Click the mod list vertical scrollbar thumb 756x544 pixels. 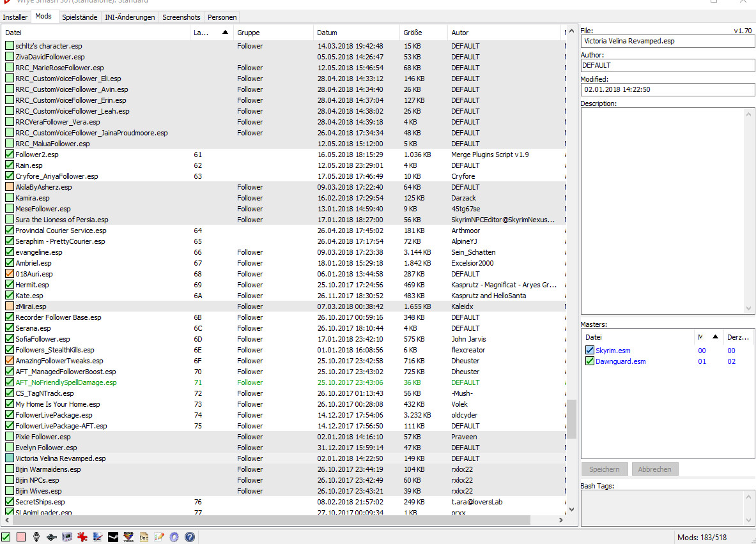[572, 418]
